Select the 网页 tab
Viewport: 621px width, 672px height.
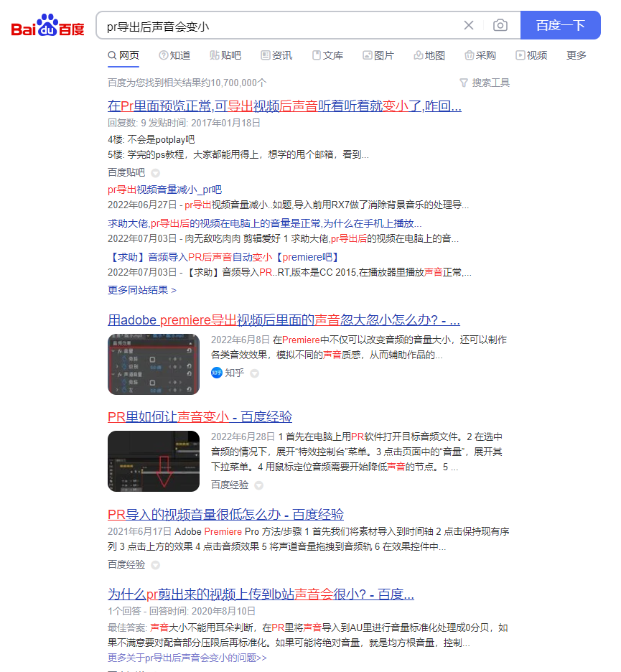coord(123,55)
